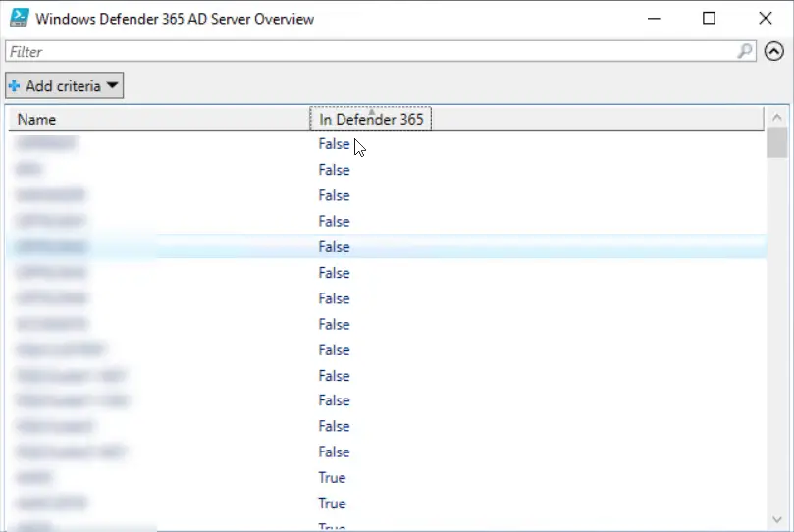Sort by the In Defender 365 column header
794x532 pixels.
[371, 119]
